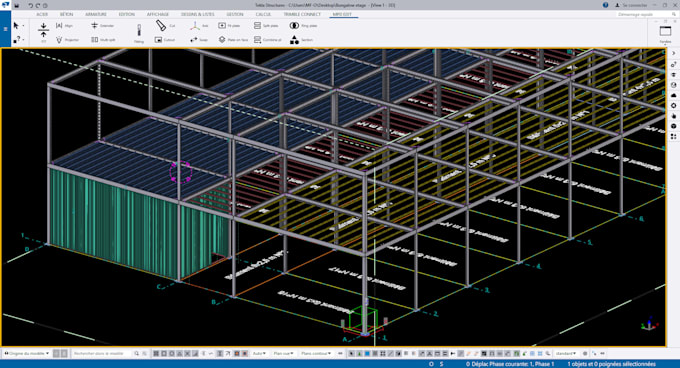This screenshot has width=680, height=368.
Task: Choose the Plate on face tool
Action: pos(233,40)
